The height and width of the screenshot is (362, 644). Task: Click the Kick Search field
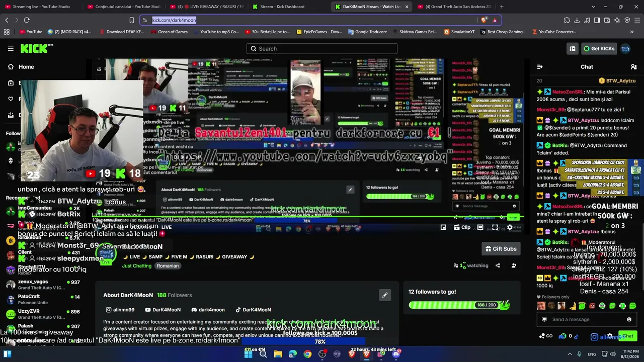tap(322, 49)
